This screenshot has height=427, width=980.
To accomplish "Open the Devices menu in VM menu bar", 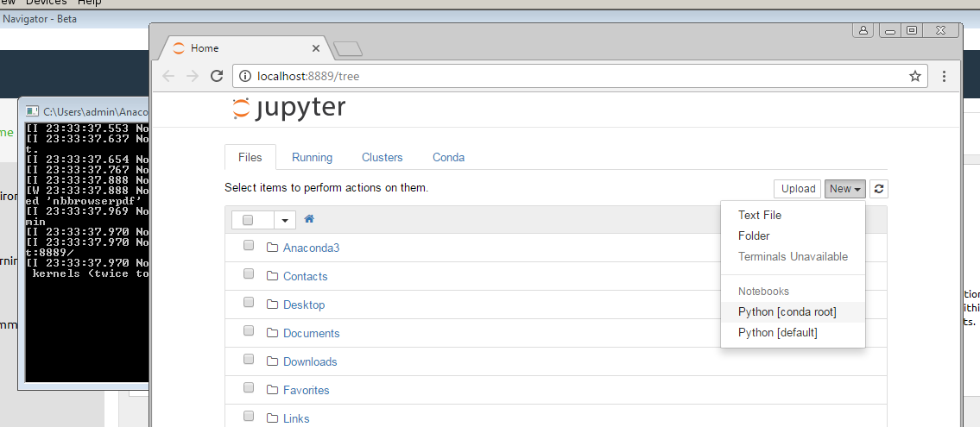I will click(47, 3).
